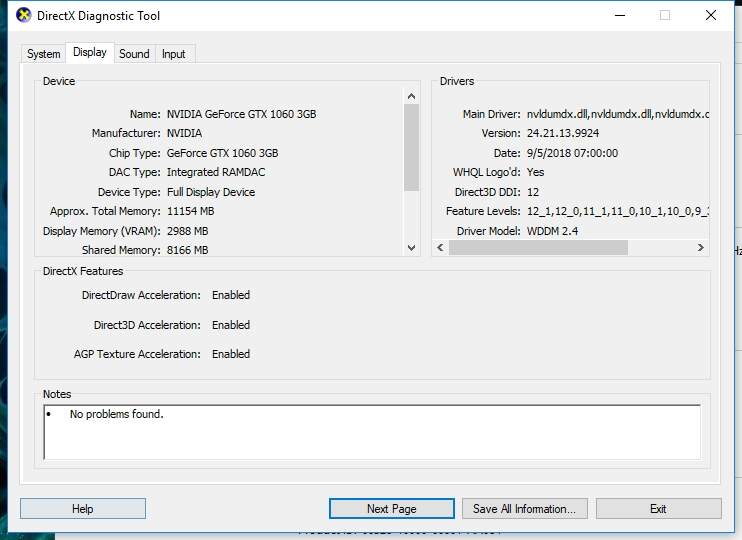Click the DirectX Diagnostic Tool title icon
This screenshot has height=540, width=742.
pos(23,15)
